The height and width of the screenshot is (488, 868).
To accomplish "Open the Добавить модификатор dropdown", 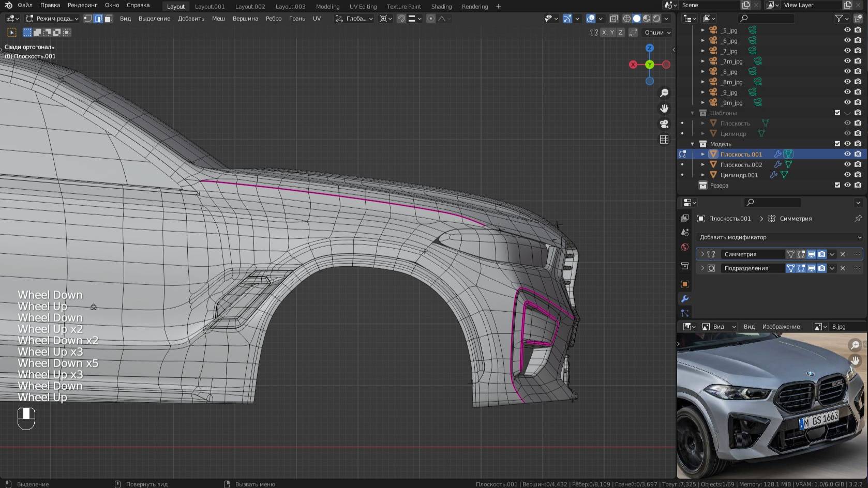I will pos(779,237).
